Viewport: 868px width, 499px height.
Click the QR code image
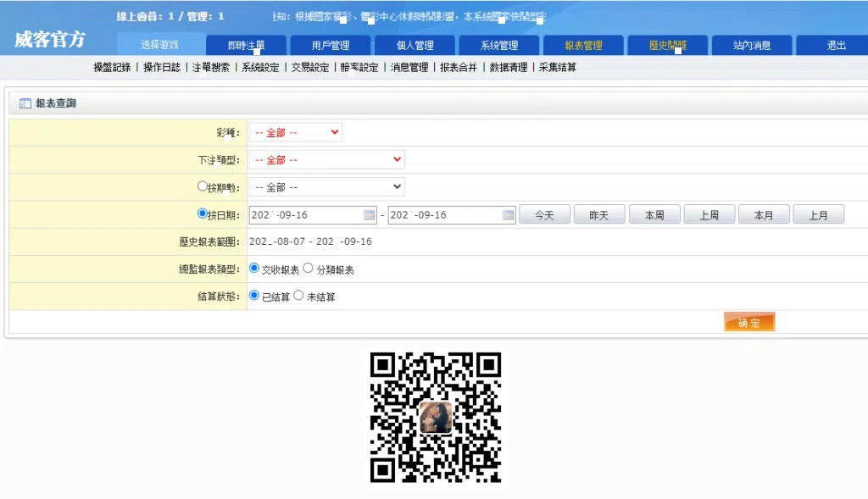436,418
